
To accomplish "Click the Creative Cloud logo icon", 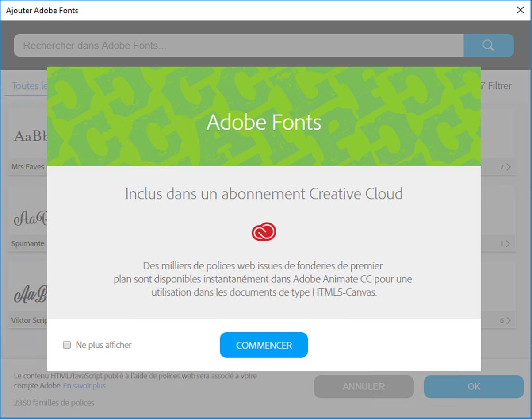I will pos(264,231).
